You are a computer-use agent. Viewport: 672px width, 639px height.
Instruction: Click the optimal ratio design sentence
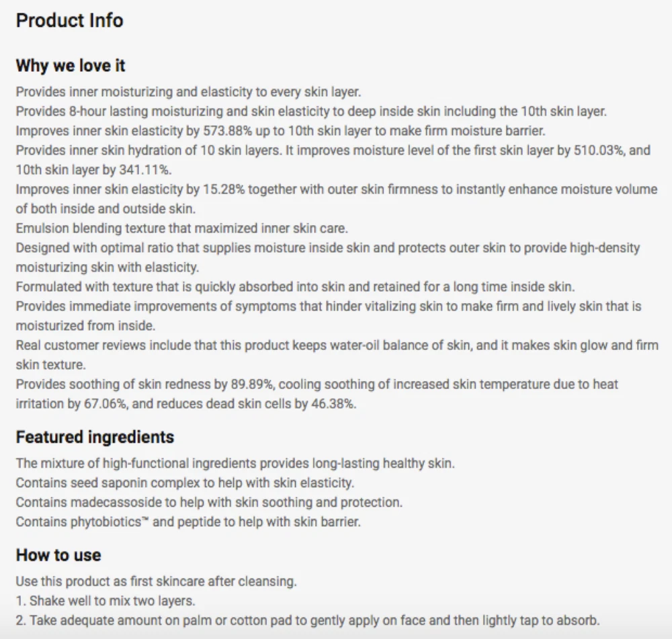328,248
